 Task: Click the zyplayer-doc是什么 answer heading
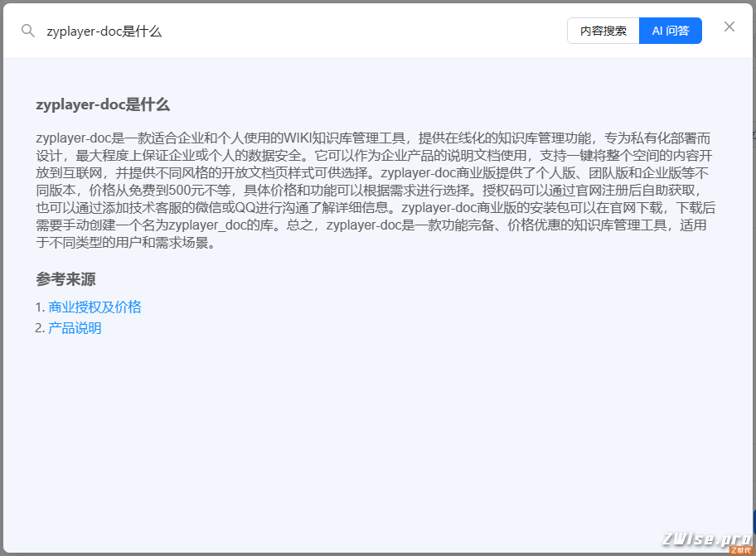coord(103,104)
